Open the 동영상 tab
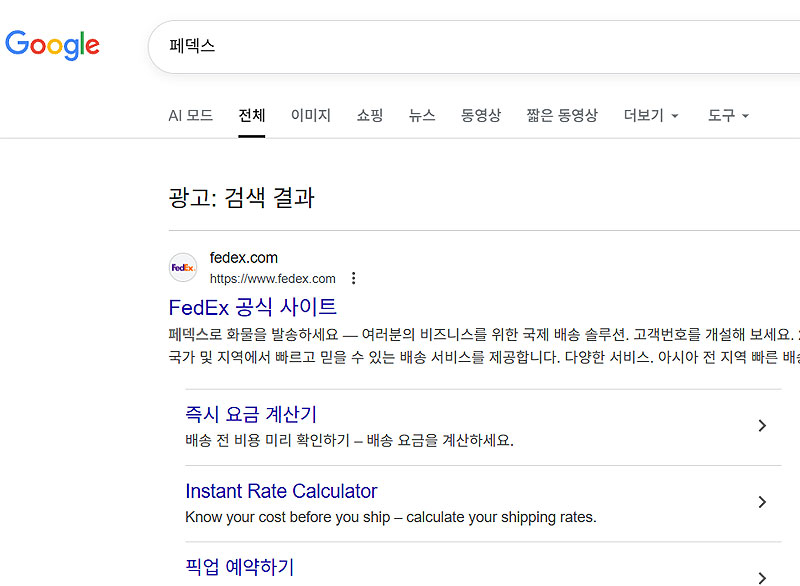The image size is (800, 586). coord(481,115)
